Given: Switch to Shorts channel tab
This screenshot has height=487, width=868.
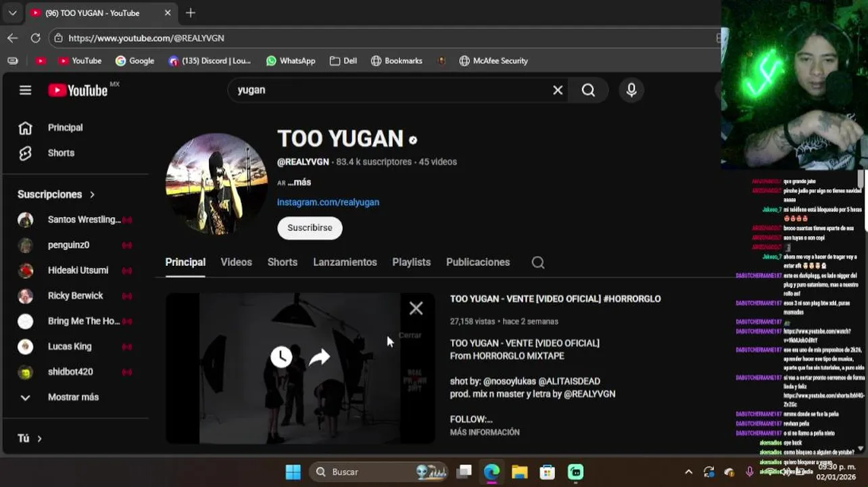Looking at the screenshot, I should (282, 262).
